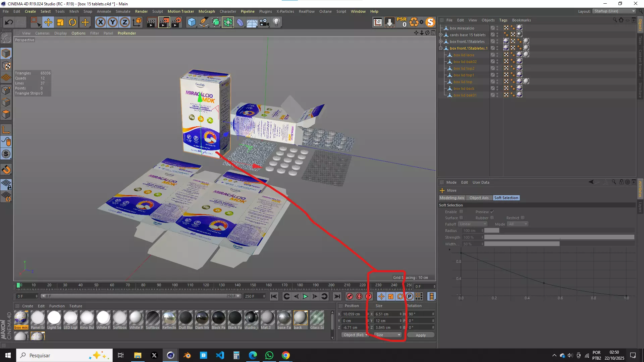Open Object Manager Tags menu
This screenshot has height=362, width=644.
[503, 20]
